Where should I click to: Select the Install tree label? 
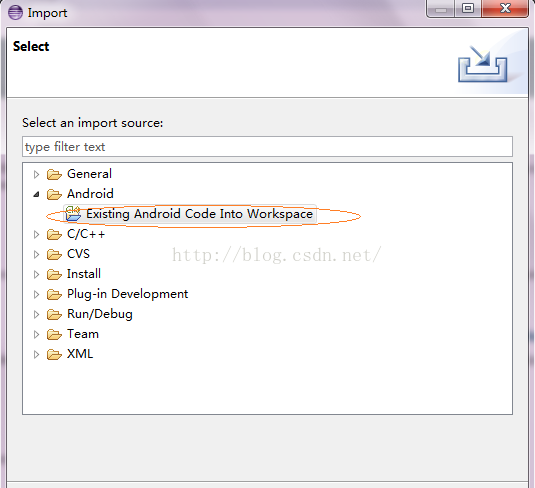pyautogui.click(x=84, y=274)
